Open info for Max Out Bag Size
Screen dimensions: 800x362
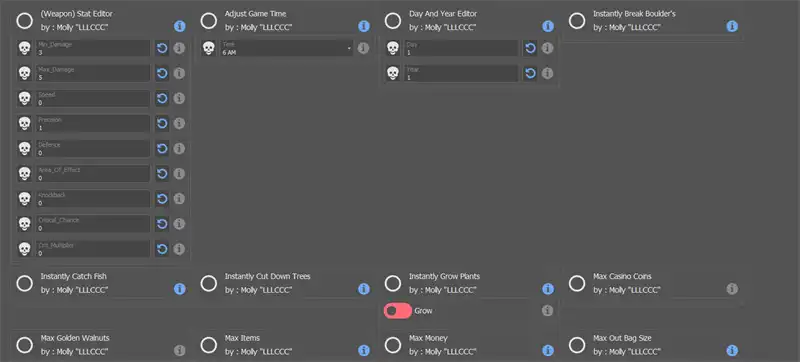point(732,350)
